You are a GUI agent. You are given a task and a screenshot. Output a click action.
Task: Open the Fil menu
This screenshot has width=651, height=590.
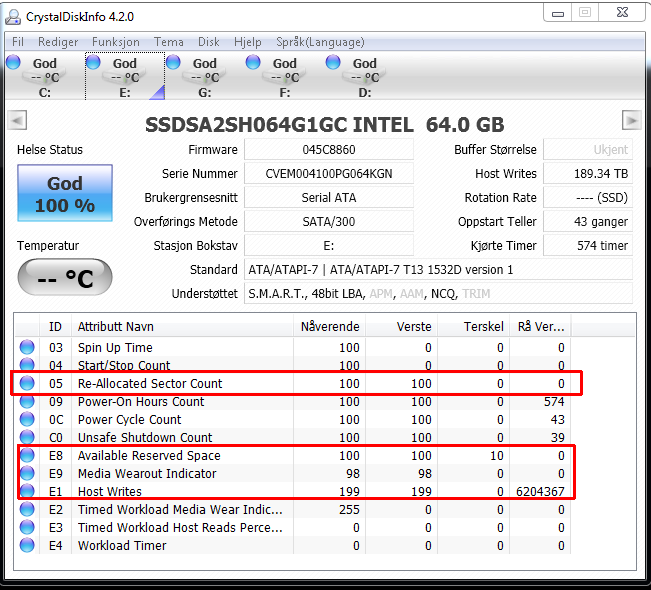(x=17, y=42)
